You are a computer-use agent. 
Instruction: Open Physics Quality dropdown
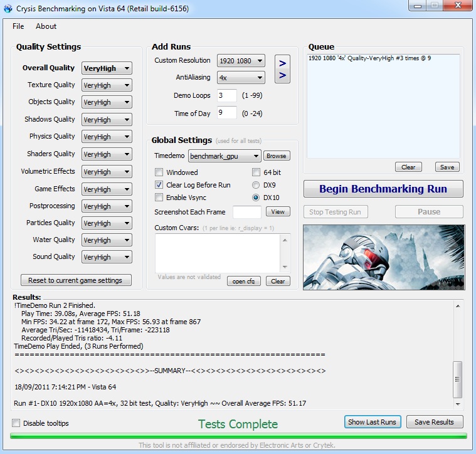click(x=107, y=137)
